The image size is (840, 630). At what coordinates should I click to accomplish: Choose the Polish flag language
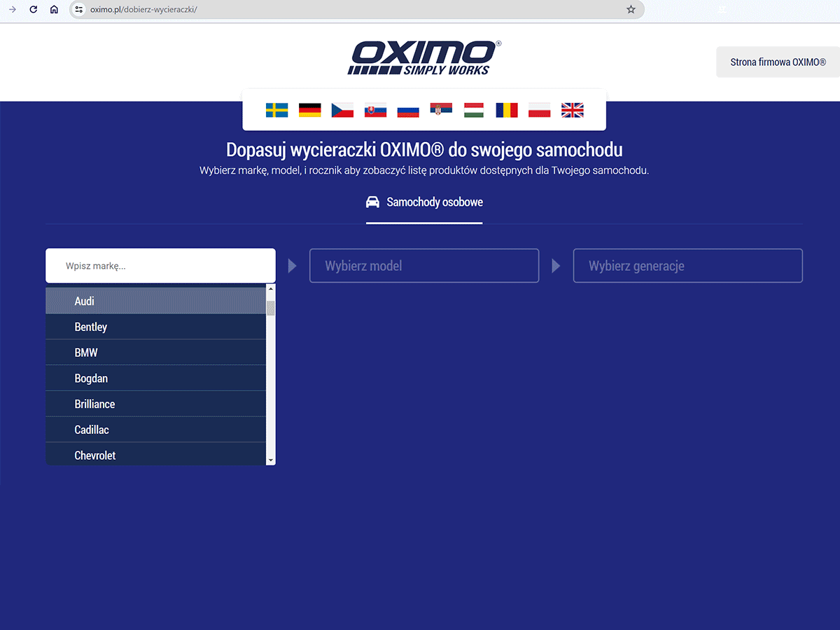(540, 110)
